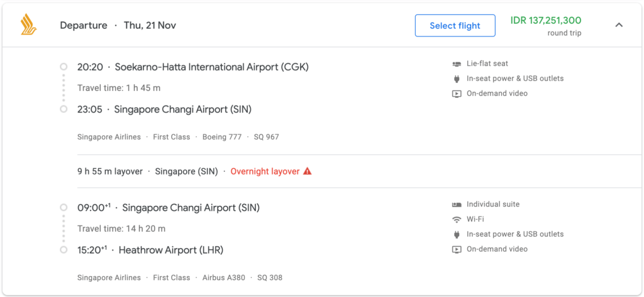This screenshot has width=644, height=297.
Task: Click the IDR 137,251,300 price
Action: 546,21
